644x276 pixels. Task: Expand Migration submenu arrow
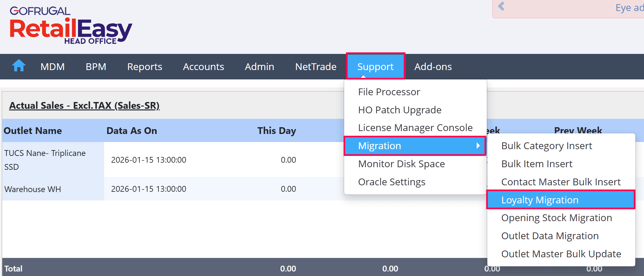tap(478, 146)
